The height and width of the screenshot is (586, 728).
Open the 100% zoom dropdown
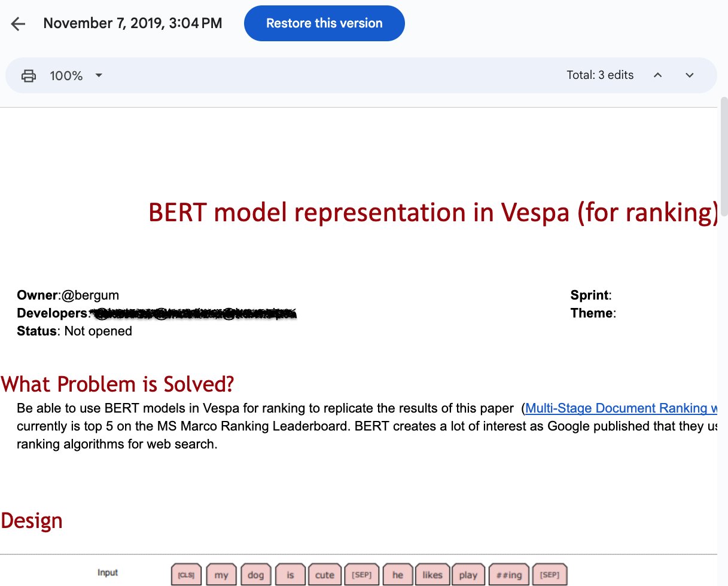[76, 76]
